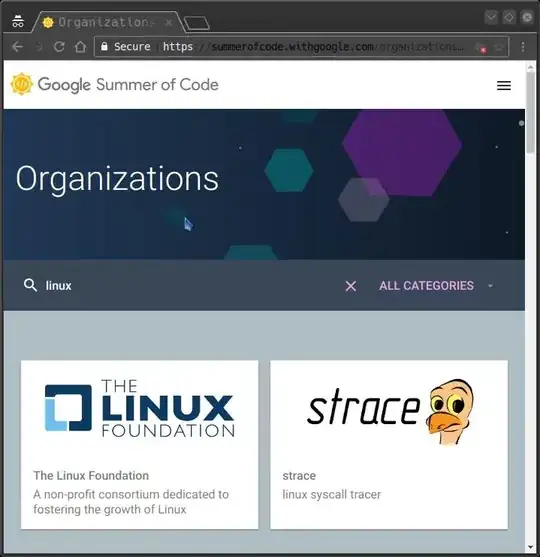Viewport: 540px width, 557px height.
Task: Click the ALL CATEGORIES dropdown arrow
Action: tap(491, 286)
